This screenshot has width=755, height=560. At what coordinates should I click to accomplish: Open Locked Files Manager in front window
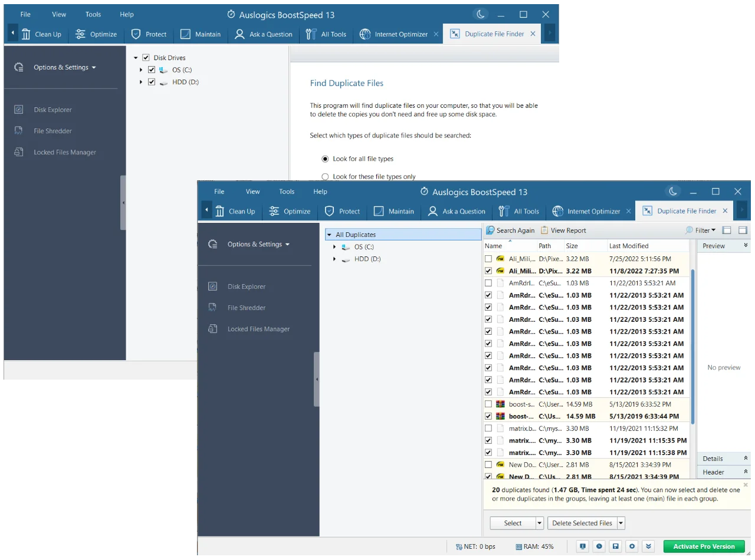[258, 329]
